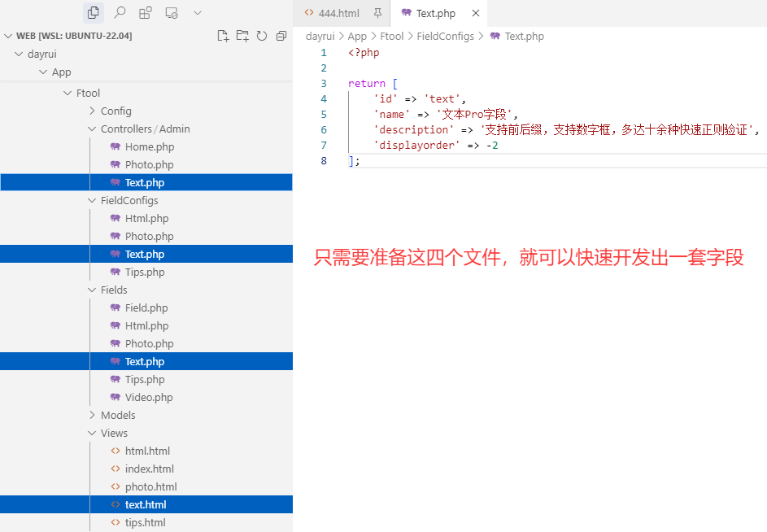Expand the Config folder
767x532 pixels.
[92, 111]
